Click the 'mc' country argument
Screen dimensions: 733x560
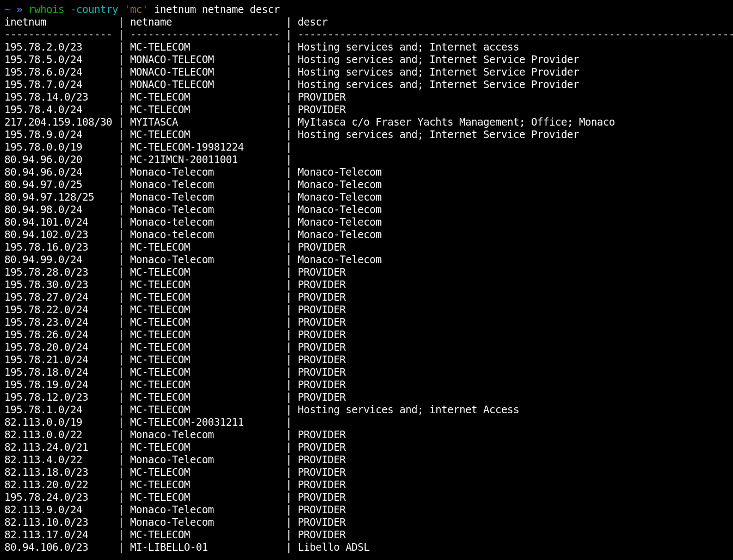[136, 10]
